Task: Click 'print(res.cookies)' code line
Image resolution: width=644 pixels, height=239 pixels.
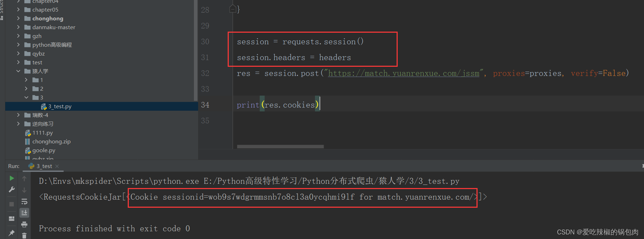Action: (278, 105)
